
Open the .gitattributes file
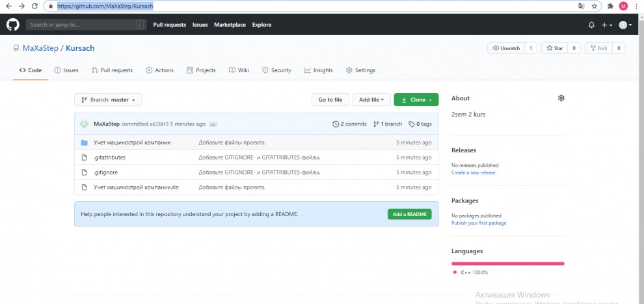[109, 158]
